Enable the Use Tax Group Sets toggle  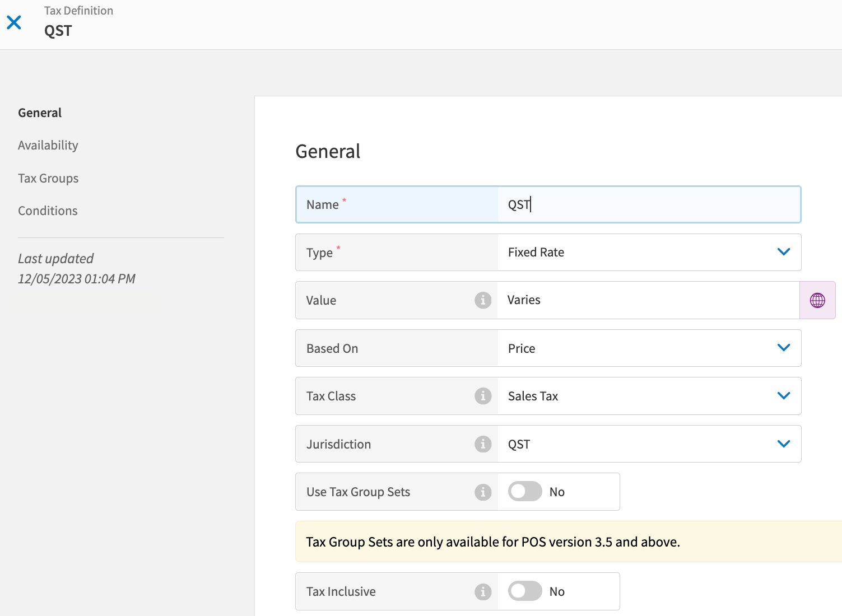point(525,492)
